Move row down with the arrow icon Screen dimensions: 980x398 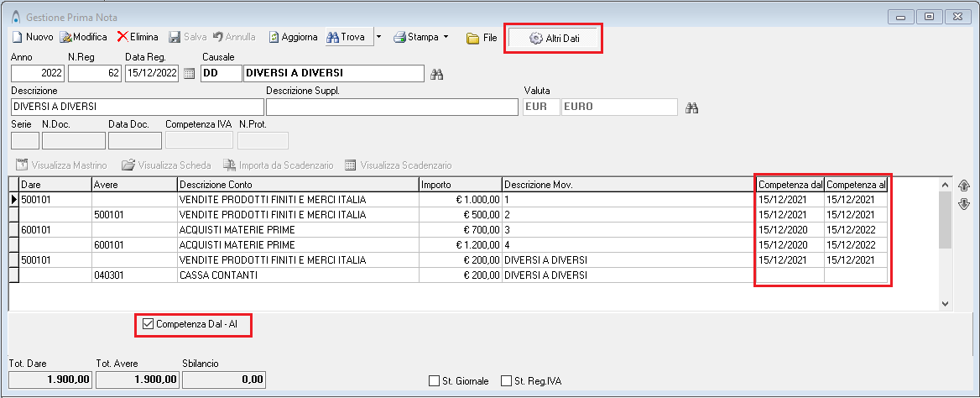[963, 203]
